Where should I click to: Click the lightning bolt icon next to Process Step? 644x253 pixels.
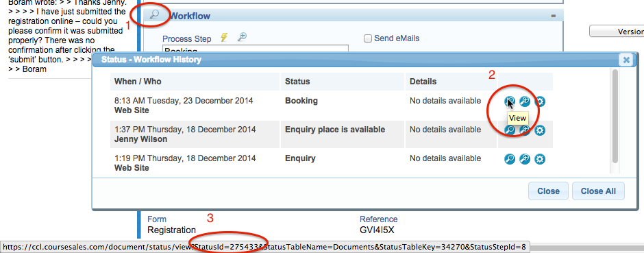click(224, 38)
